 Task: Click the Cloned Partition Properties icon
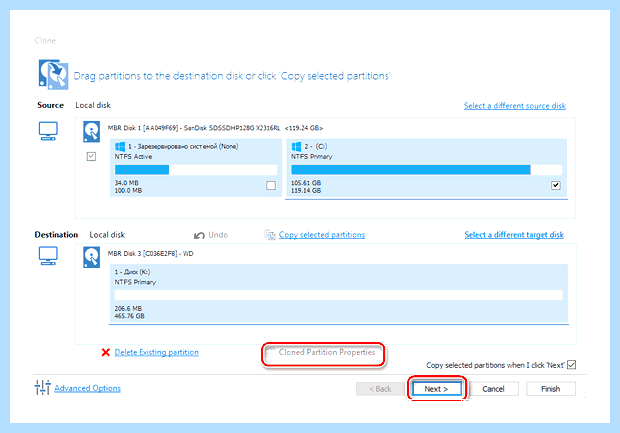tap(270, 352)
